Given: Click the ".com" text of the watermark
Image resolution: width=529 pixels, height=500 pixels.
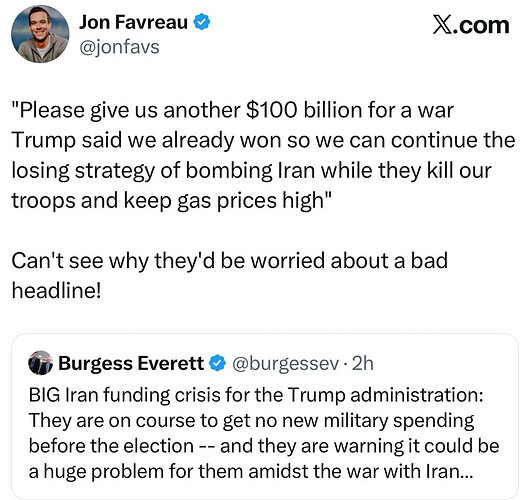Looking at the screenshot, I should [481, 26].
